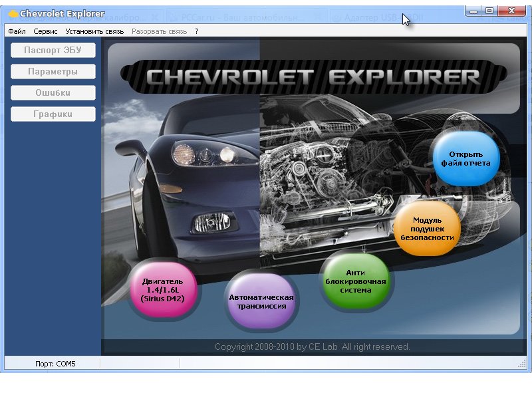
Task: Maximize the Chevrolet Explorer window
Action: (490, 11)
